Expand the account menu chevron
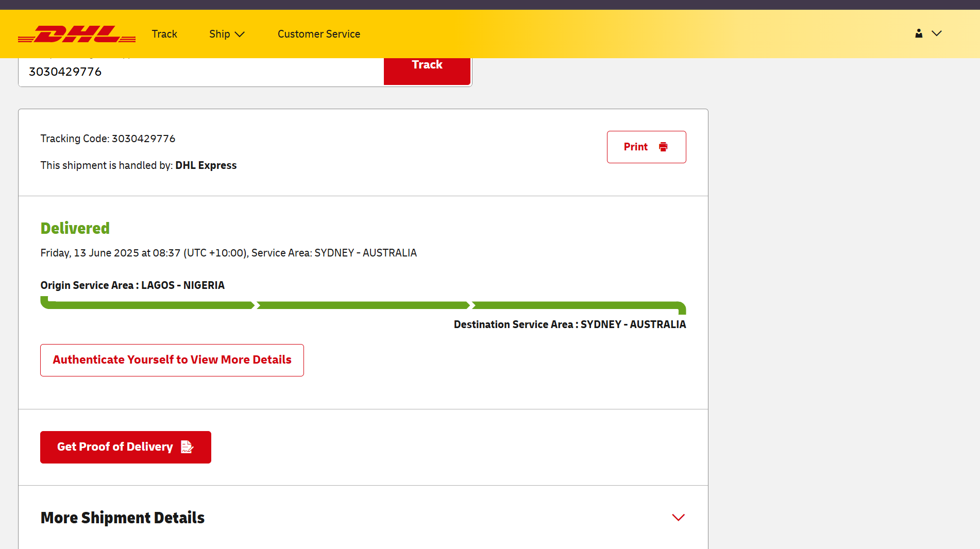This screenshot has height=549, width=980. coord(937,33)
